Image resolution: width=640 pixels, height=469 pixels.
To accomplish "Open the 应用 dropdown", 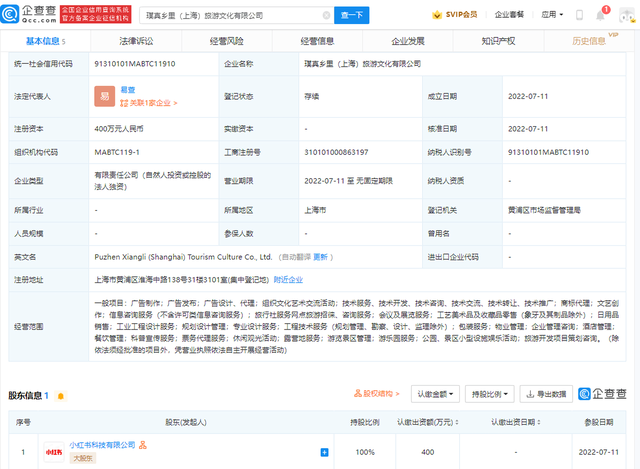I will click(552, 15).
